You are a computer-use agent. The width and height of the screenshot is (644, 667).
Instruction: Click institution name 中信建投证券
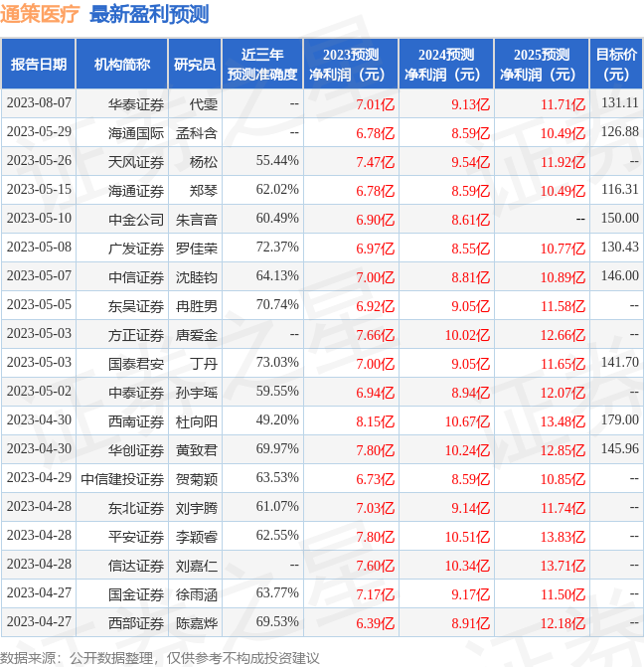point(122,479)
